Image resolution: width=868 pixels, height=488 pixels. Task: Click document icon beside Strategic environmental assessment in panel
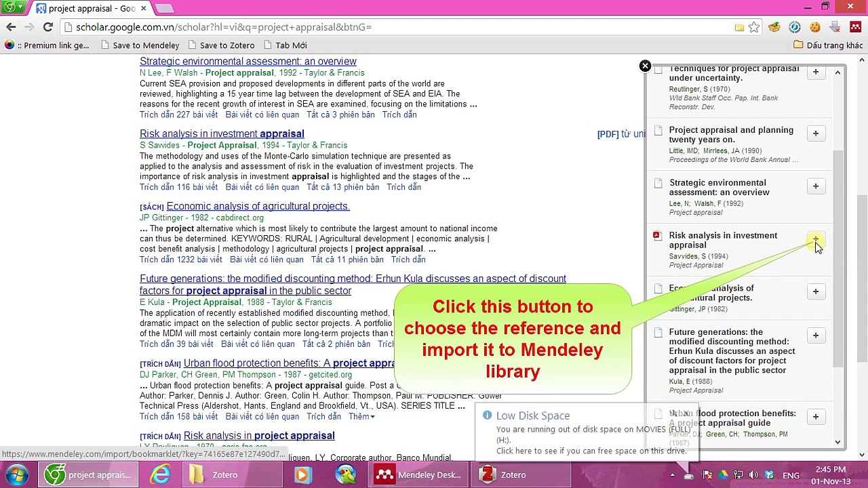tap(658, 183)
